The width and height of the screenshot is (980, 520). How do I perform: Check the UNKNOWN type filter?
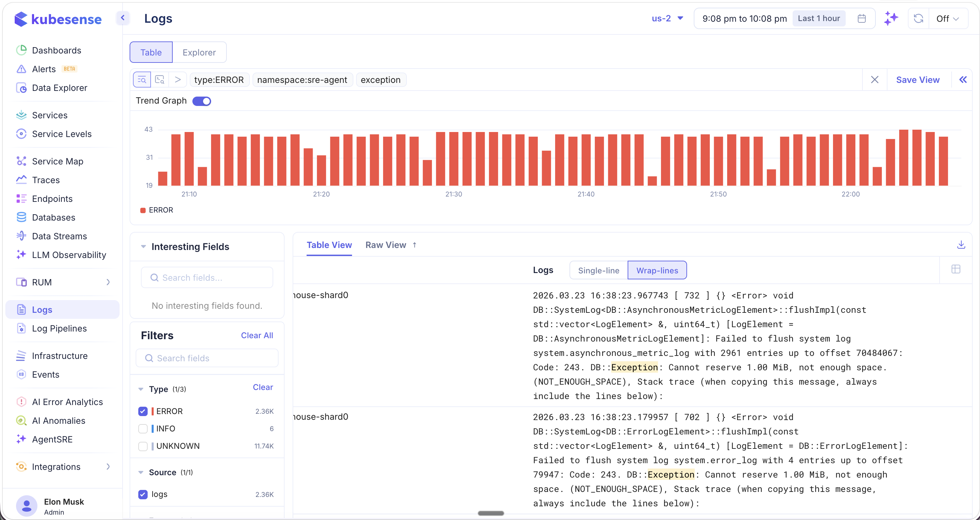pos(143,446)
